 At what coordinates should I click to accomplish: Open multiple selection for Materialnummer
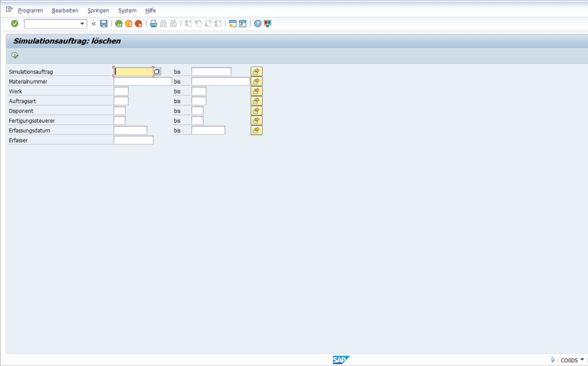[x=256, y=81]
